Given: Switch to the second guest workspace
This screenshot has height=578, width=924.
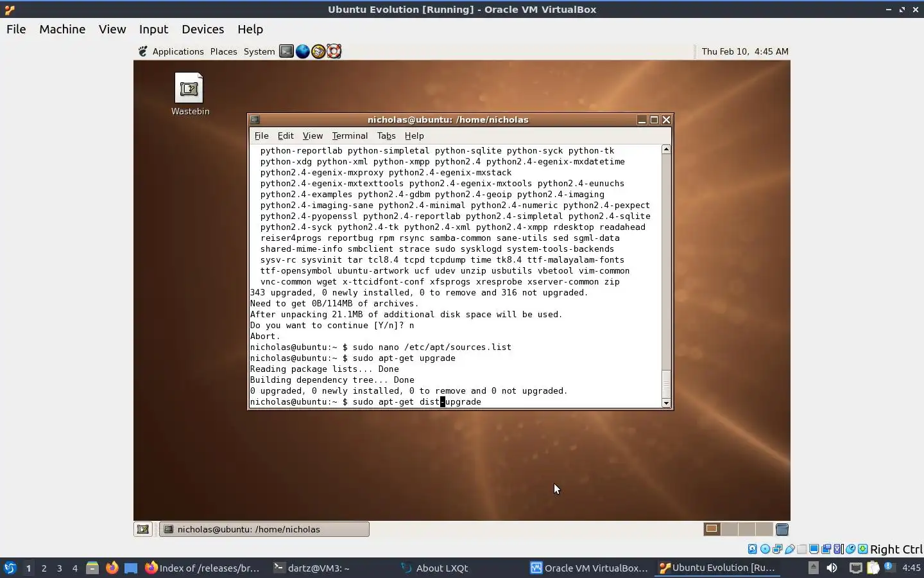Looking at the screenshot, I should click(730, 529).
